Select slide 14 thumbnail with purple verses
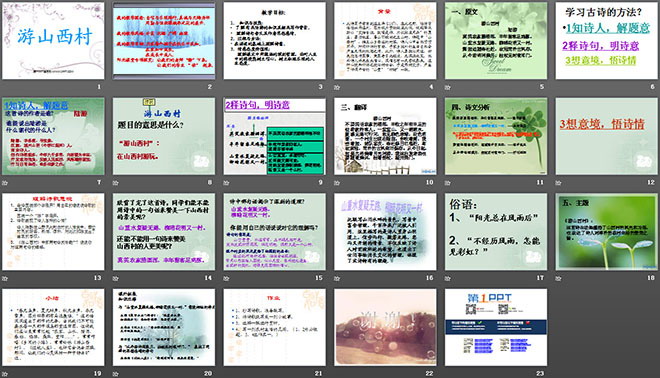Image resolution: width=660 pixels, height=378 pixels. click(x=164, y=232)
